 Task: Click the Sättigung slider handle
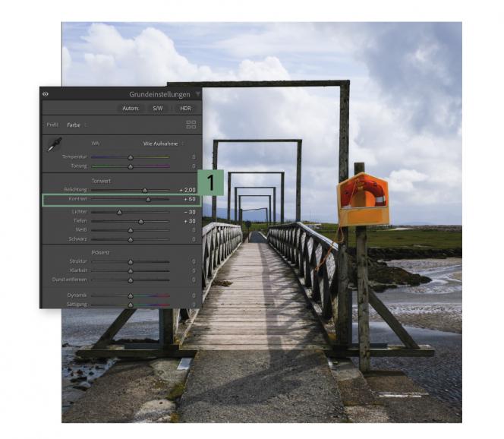click(x=131, y=304)
